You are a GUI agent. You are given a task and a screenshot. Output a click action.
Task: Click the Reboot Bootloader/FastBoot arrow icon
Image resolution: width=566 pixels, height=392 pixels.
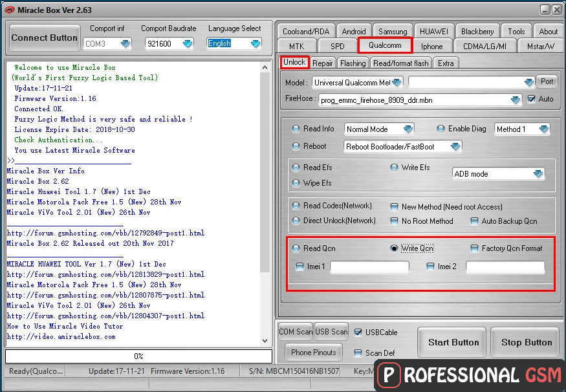pos(455,147)
